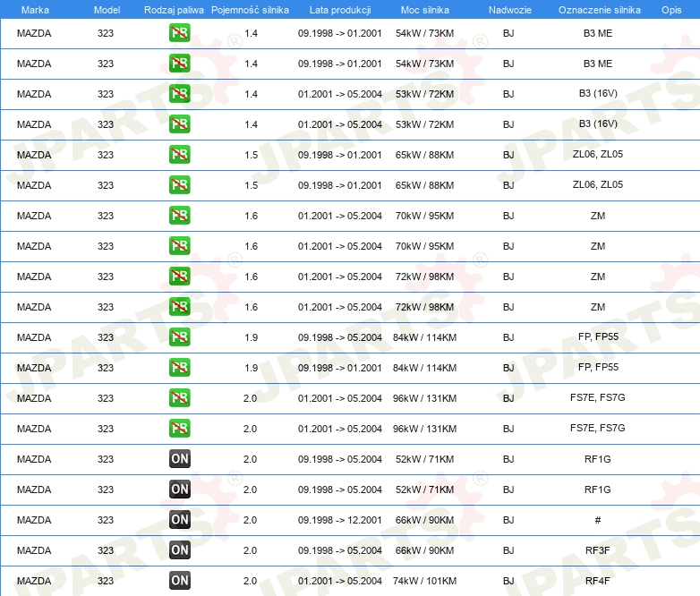Viewport: 700px width, 596px height.
Task: Click capacity 2.0 in the RF3F row
Action: coord(250,550)
